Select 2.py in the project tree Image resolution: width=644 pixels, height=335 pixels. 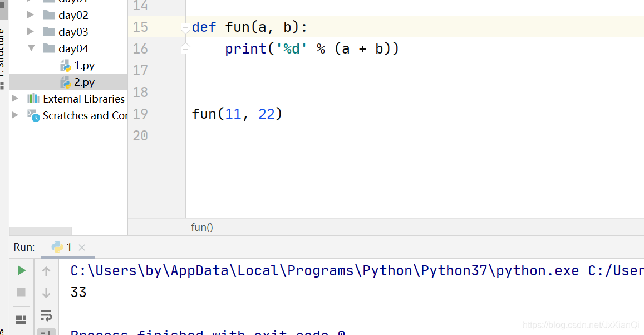click(x=84, y=82)
